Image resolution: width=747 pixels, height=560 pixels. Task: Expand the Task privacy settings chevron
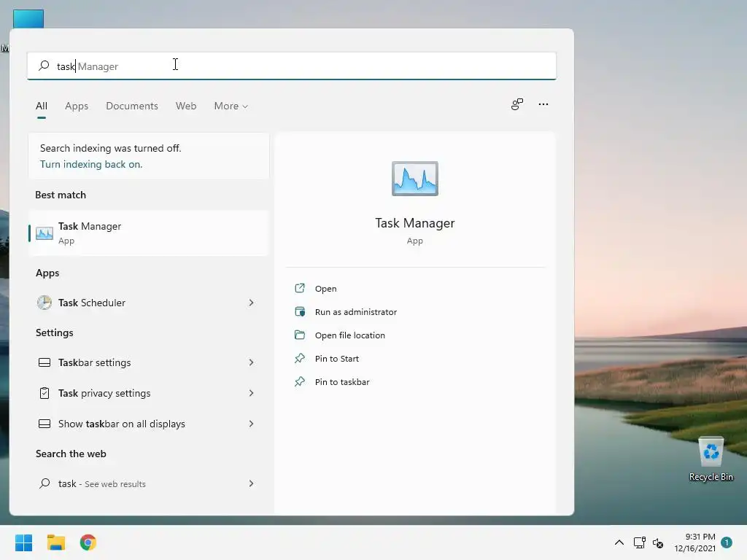(251, 393)
